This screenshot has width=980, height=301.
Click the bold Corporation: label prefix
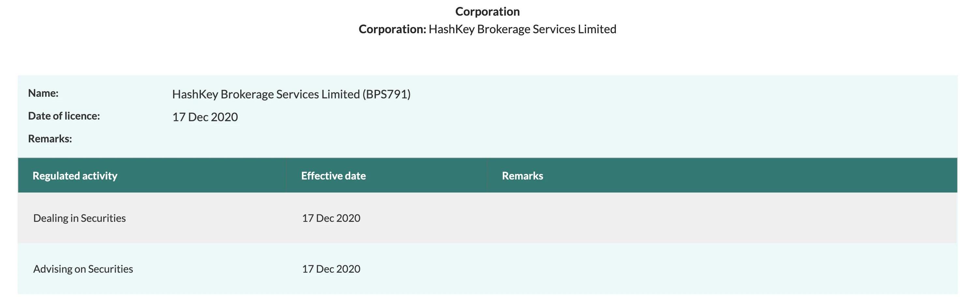point(392,29)
